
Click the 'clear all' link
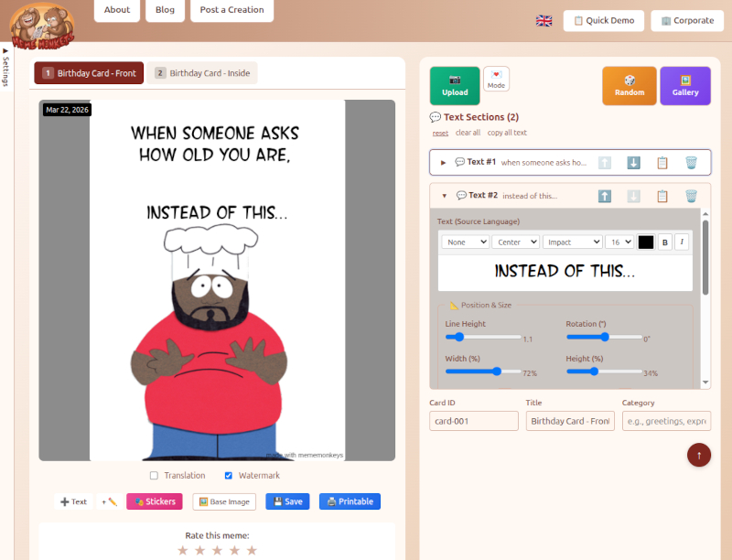(468, 133)
